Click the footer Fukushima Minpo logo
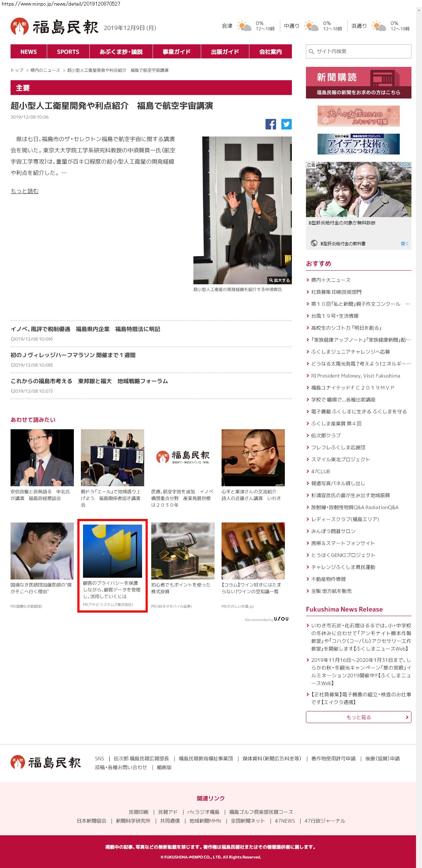The height and width of the screenshot is (868, 422). pos(46,762)
